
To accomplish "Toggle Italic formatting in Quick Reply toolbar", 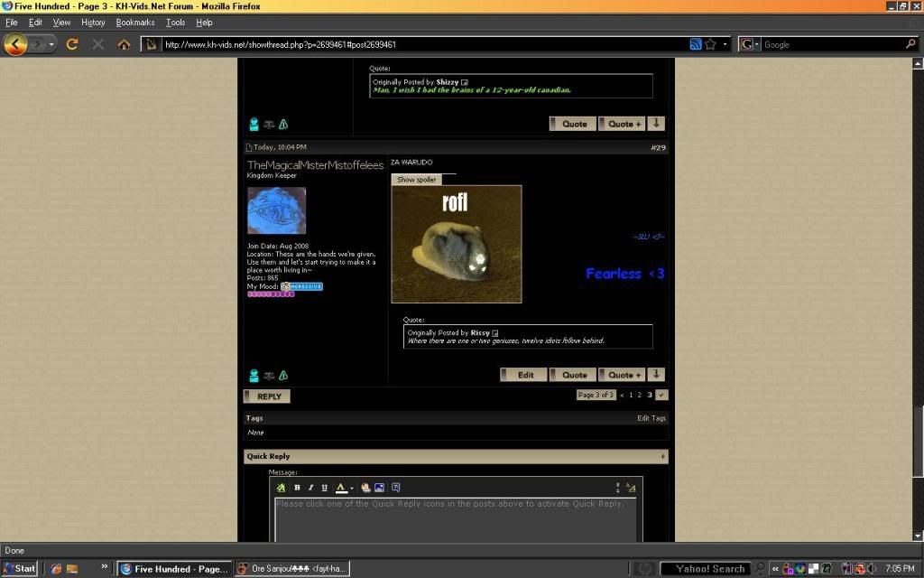I will pyautogui.click(x=310, y=488).
